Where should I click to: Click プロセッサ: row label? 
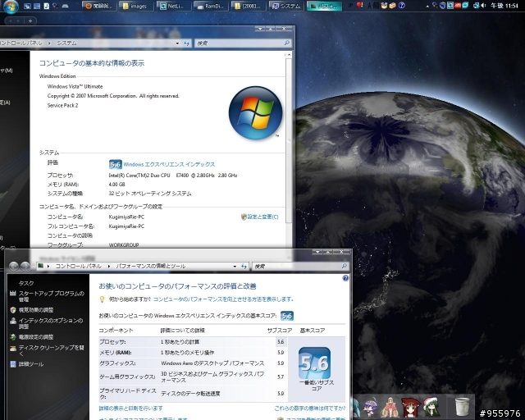click(x=112, y=341)
